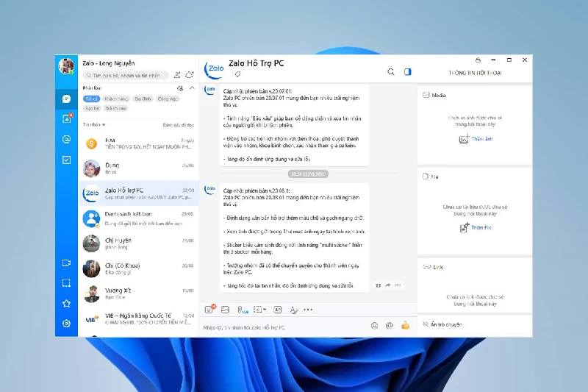Send a thumbs-up like
The image size is (588, 392).
click(406, 325)
